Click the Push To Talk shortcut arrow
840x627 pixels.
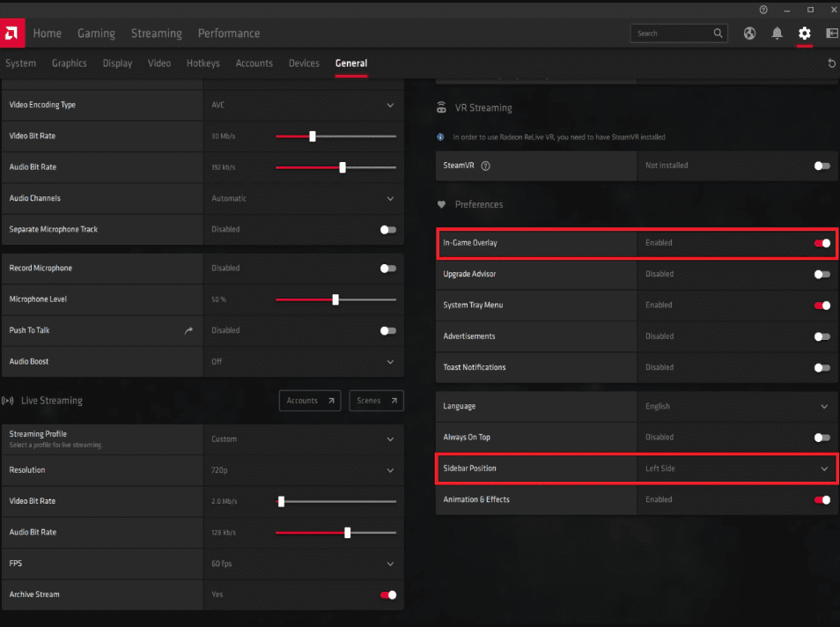pyautogui.click(x=188, y=330)
